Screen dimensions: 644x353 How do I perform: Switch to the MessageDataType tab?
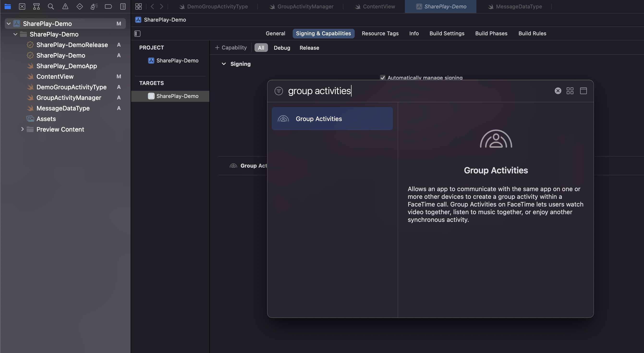[515, 6]
